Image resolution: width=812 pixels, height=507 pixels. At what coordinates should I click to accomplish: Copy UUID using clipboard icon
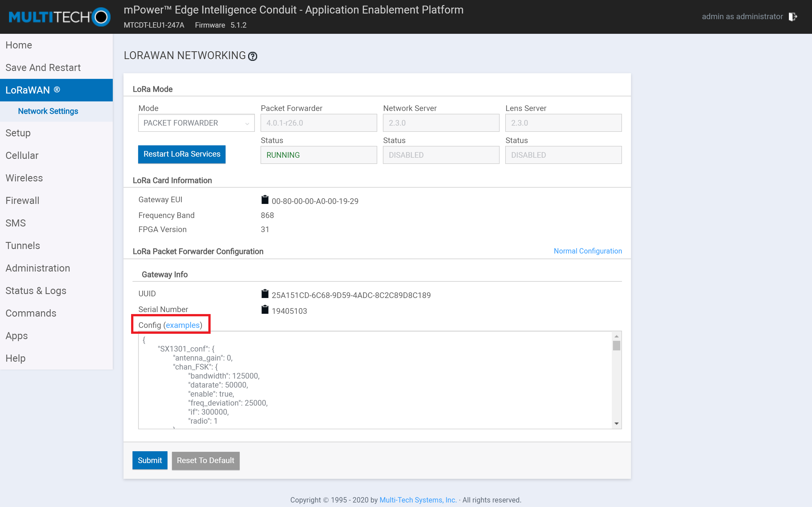[x=265, y=294]
